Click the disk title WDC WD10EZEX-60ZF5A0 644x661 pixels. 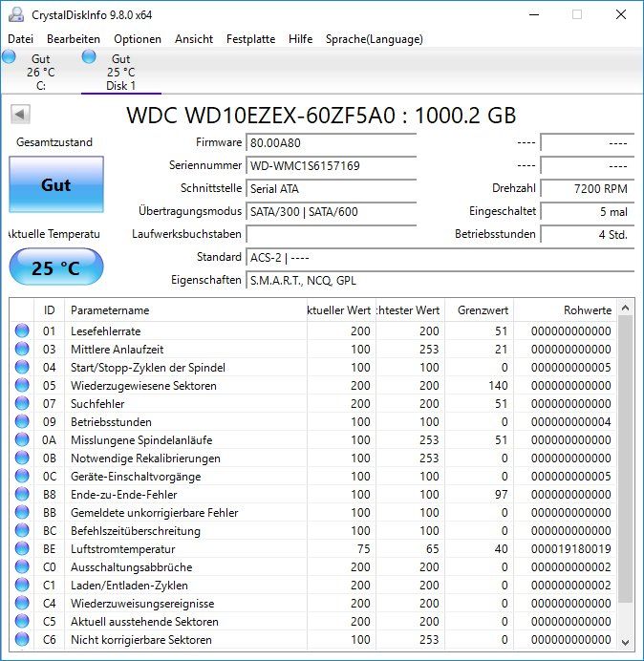point(321,115)
